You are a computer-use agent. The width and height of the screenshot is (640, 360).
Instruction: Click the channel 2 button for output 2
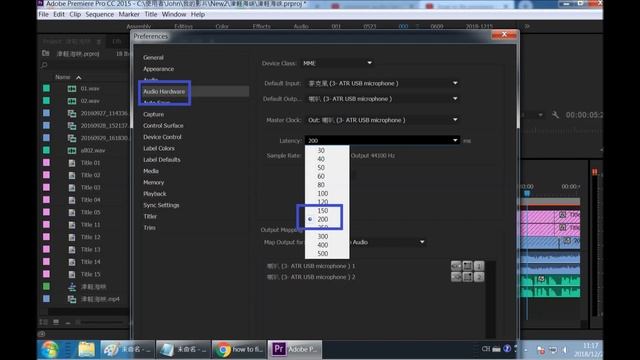479,277
